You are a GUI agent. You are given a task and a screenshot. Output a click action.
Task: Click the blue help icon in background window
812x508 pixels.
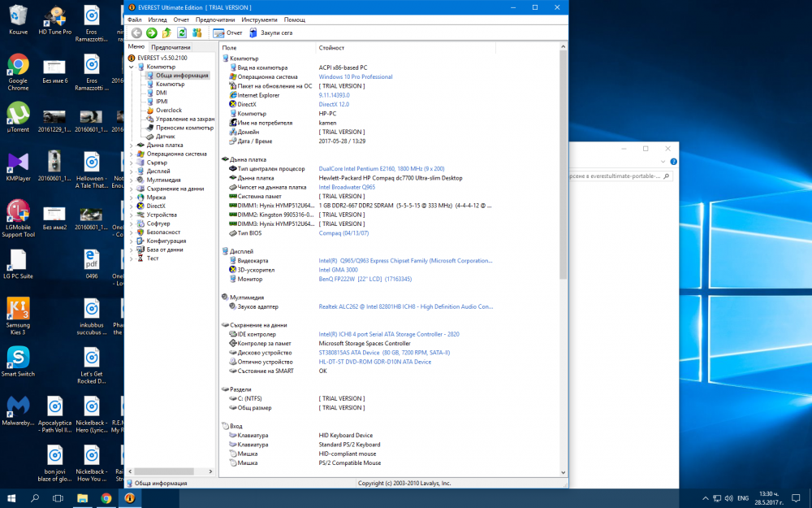673,162
